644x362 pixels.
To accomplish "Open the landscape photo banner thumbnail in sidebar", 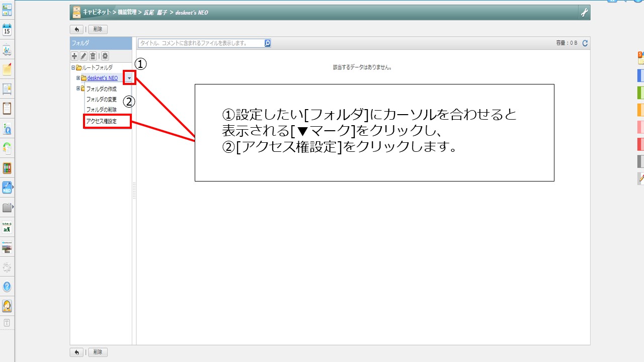I will [7, 247].
